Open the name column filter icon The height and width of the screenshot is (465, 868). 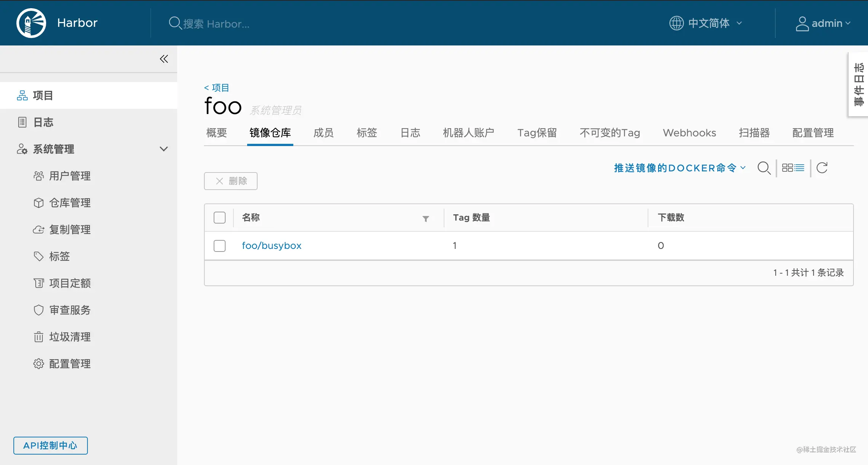point(425,219)
